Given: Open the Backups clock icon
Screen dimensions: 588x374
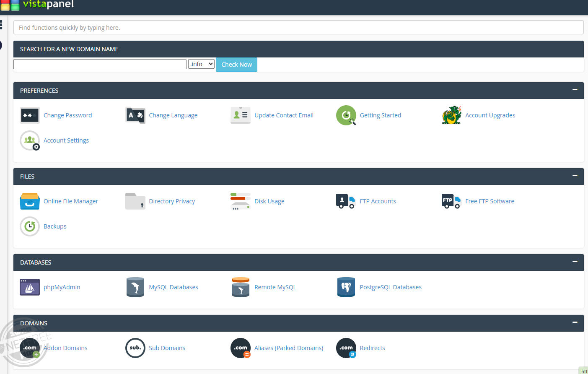Looking at the screenshot, I should 29,226.
